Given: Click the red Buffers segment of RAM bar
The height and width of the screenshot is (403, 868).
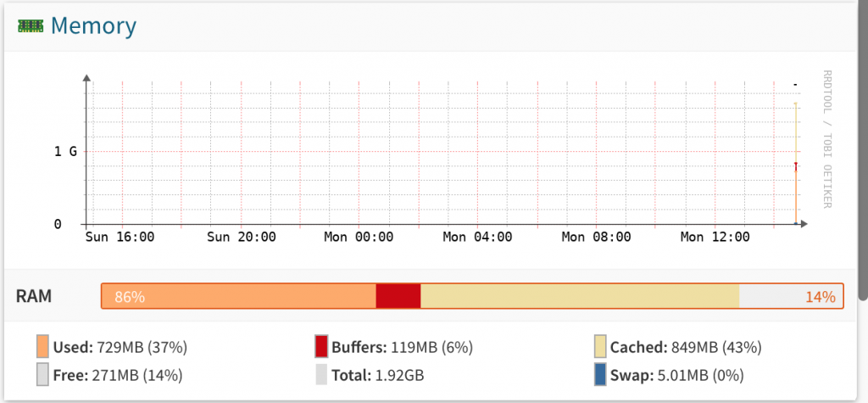Looking at the screenshot, I should click(x=398, y=296).
